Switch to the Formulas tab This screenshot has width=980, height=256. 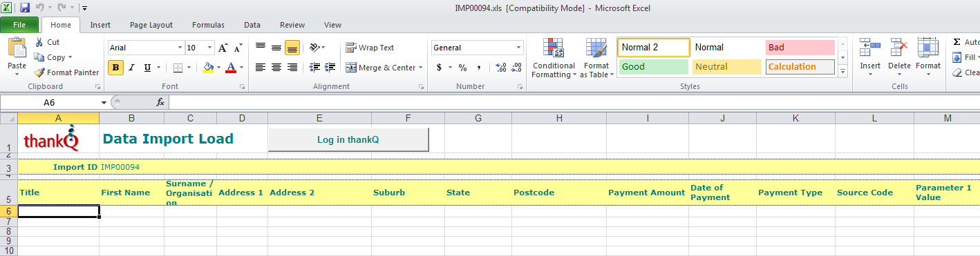208,25
